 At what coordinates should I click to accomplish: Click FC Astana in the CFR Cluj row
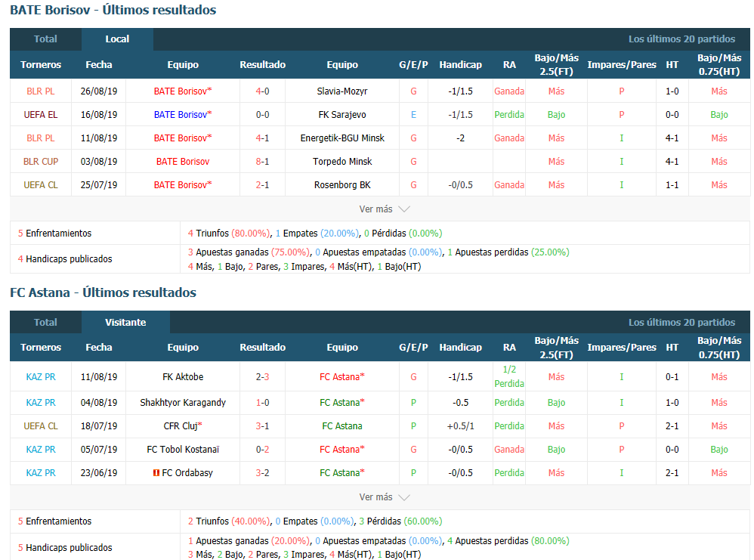point(342,426)
